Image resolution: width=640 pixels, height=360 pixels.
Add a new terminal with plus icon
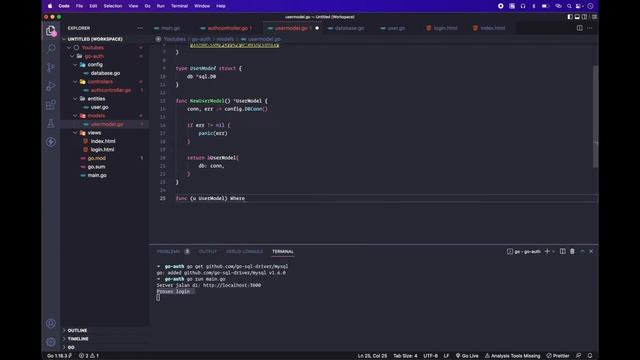pyautogui.click(x=547, y=251)
